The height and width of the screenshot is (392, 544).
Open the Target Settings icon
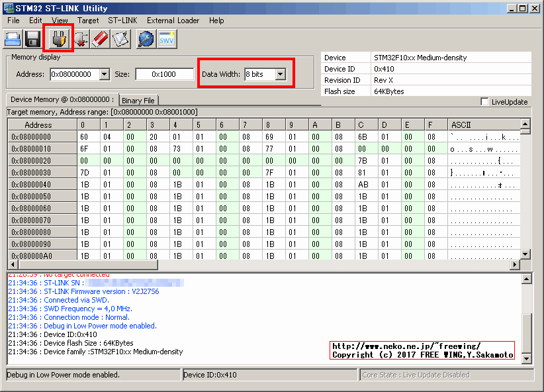pyautogui.click(x=147, y=39)
